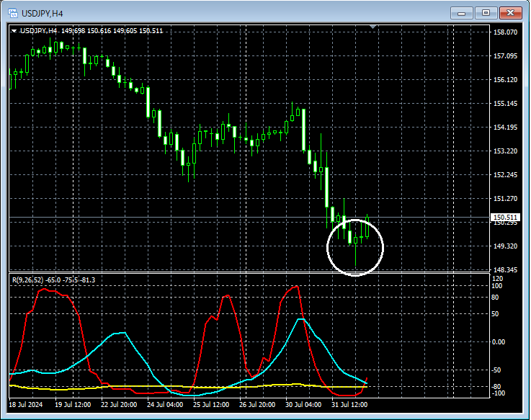
Task: Click the USDJPY,H4 chart window icon
Action: pos(13,13)
